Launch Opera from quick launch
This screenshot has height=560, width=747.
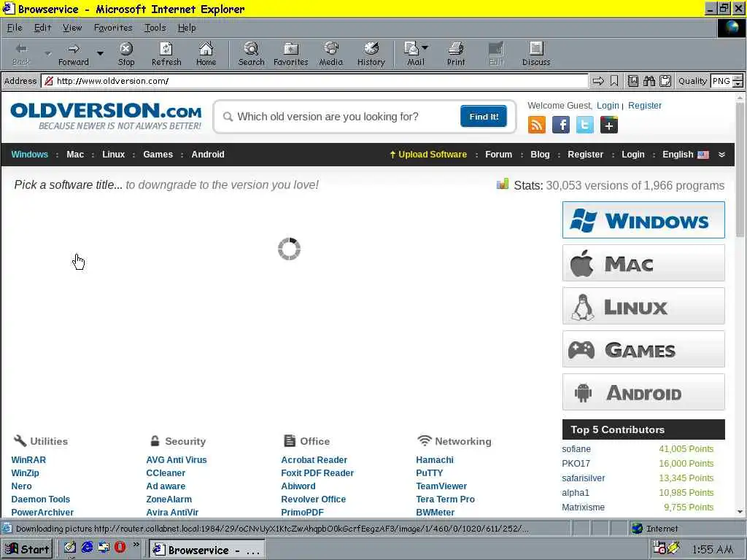point(120,547)
